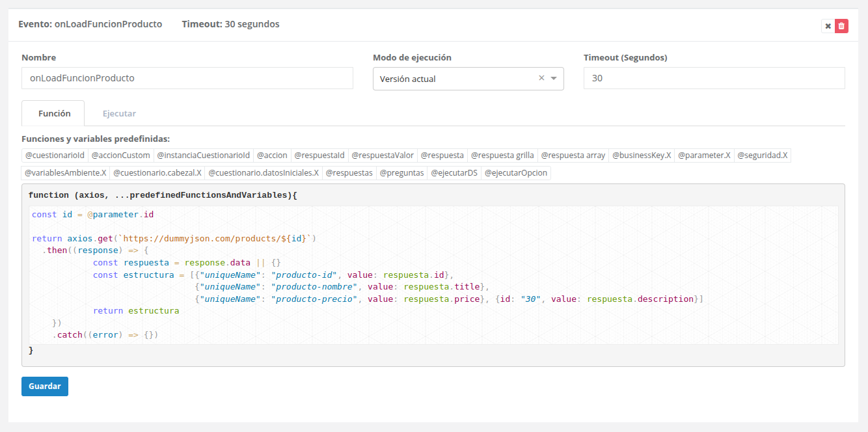Click 'respuesta.description' in the code
The image size is (868, 432).
coord(640,299)
